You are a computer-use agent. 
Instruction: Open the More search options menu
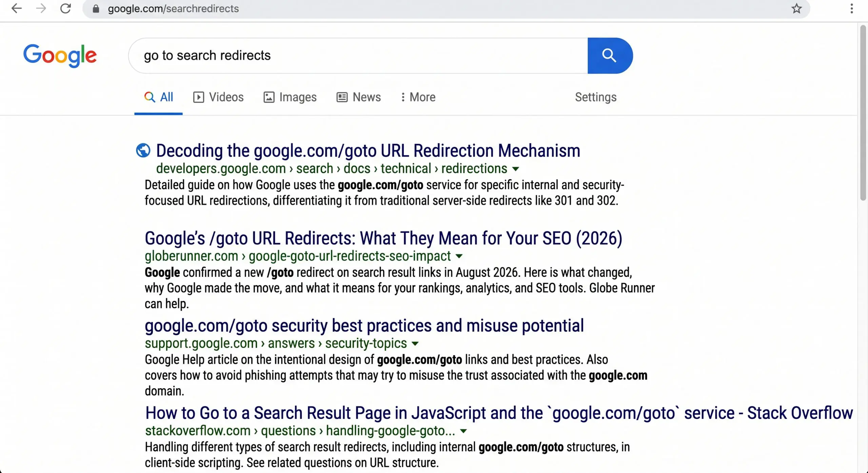tap(418, 97)
